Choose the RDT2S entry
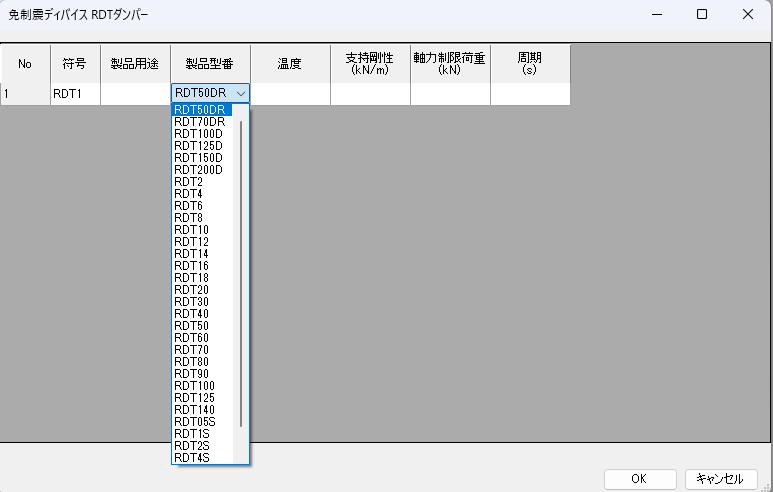This screenshot has width=773, height=492. (202, 446)
